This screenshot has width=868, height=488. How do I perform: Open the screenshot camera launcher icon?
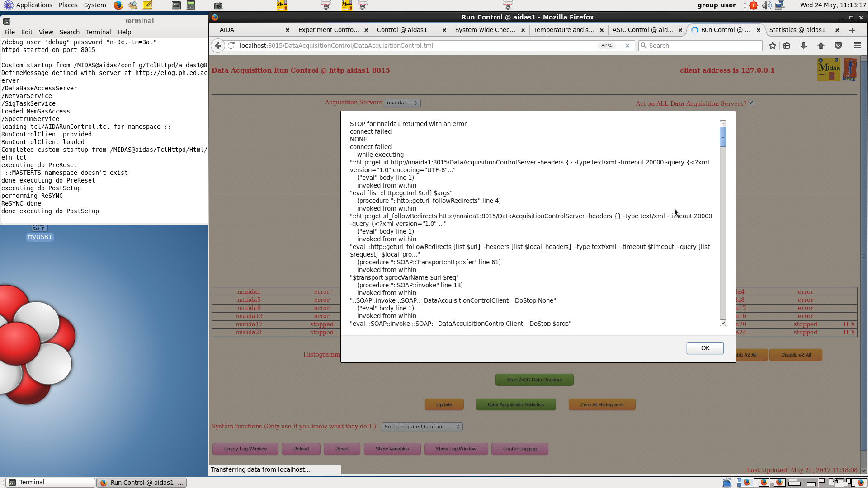[218, 5]
